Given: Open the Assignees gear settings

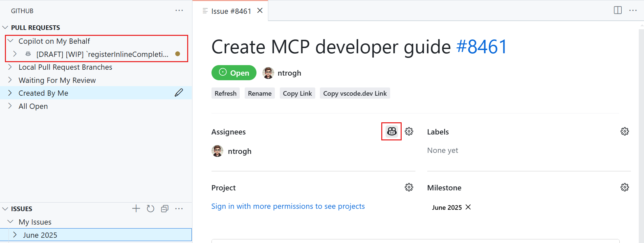Looking at the screenshot, I should [409, 132].
